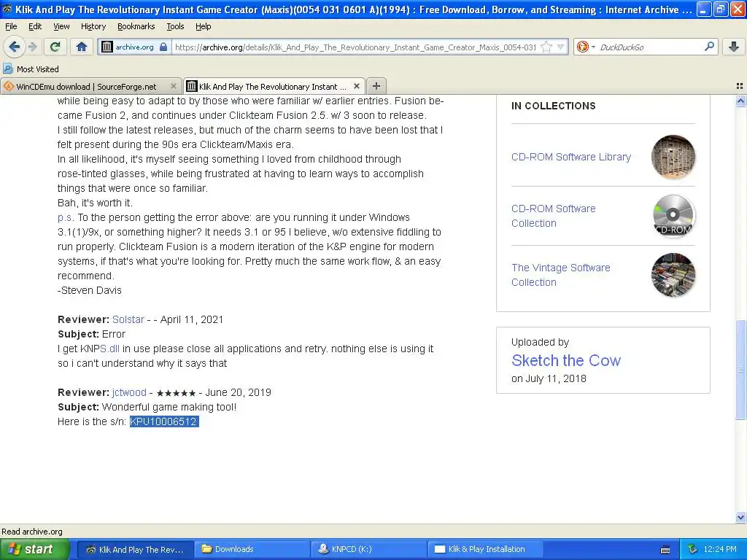Viewport: 747px width, 560px height.
Task: Click the 'Subject: Wonderful game making tool!' text
Action: click(x=147, y=407)
